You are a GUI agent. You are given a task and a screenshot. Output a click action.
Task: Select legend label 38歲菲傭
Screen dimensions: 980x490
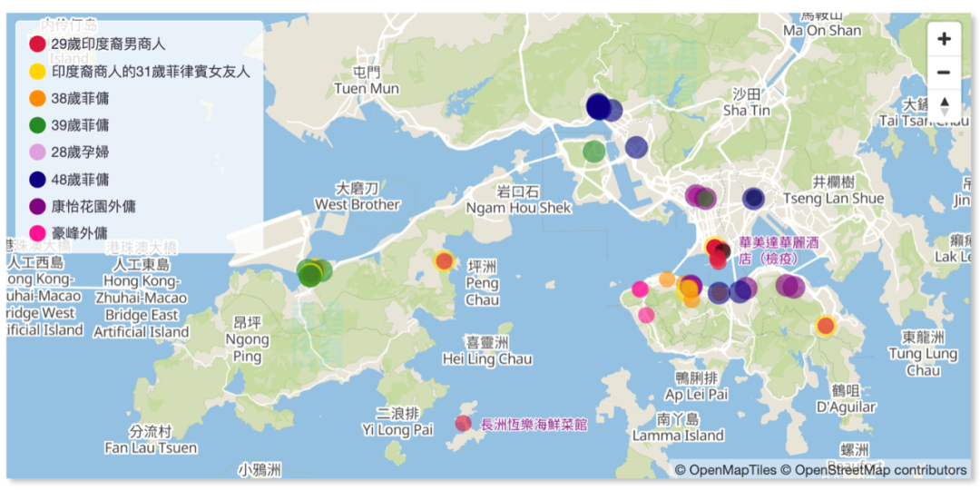coord(81,99)
